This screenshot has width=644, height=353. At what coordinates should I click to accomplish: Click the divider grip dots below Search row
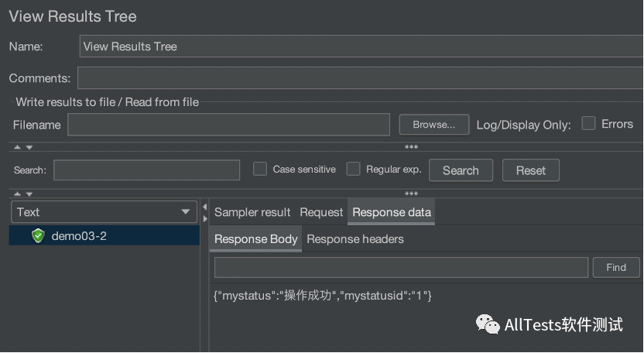point(411,194)
